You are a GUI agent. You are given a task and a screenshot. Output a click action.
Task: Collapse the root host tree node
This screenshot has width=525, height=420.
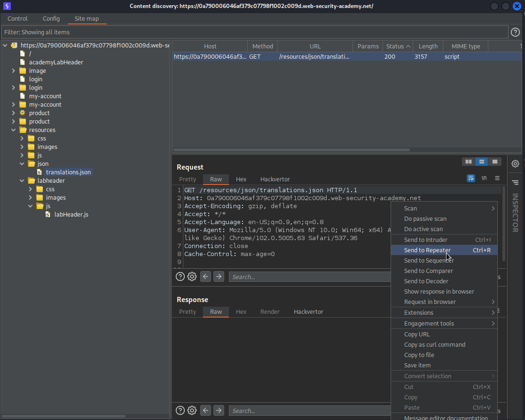click(x=5, y=45)
